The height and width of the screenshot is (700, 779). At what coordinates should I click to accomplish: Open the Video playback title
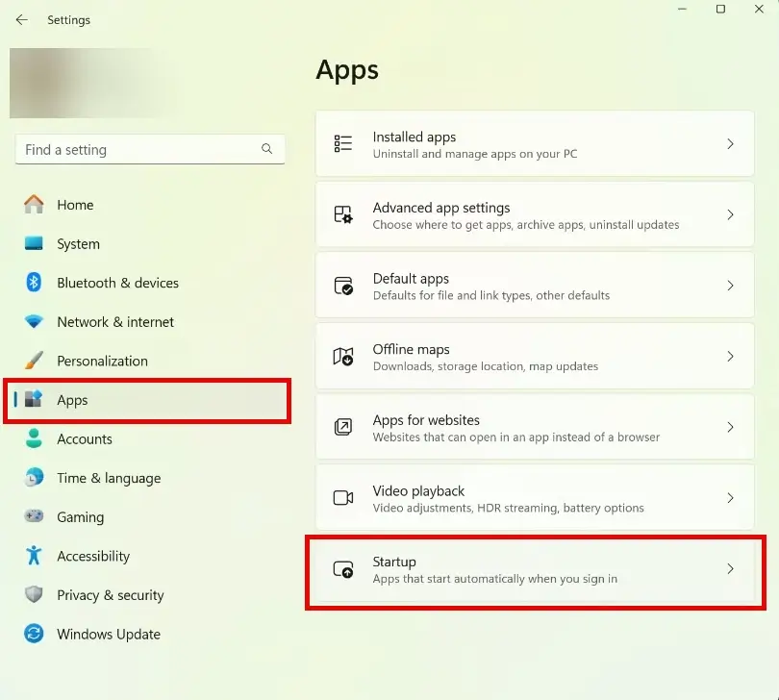(x=418, y=490)
